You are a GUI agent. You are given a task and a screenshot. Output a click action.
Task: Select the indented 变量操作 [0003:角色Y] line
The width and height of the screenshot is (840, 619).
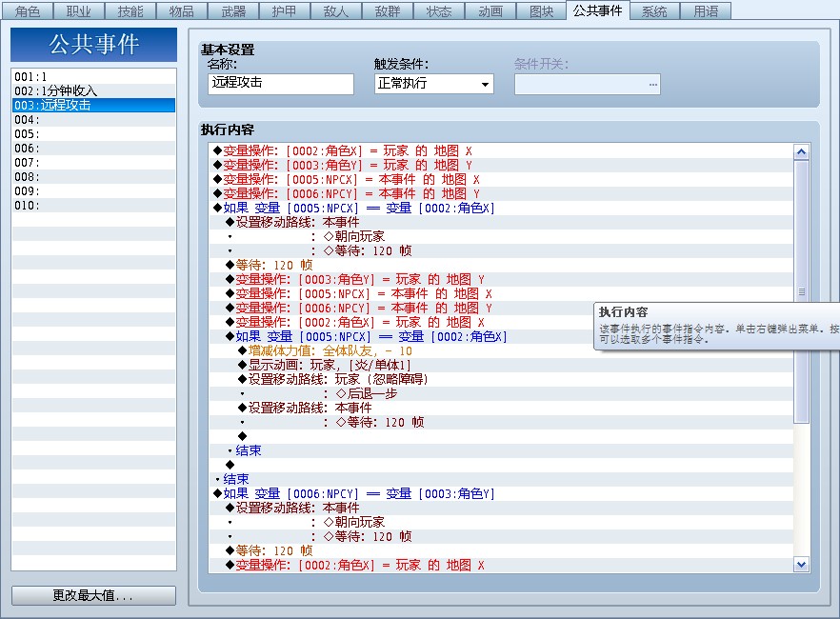click(x=501, y=280)
